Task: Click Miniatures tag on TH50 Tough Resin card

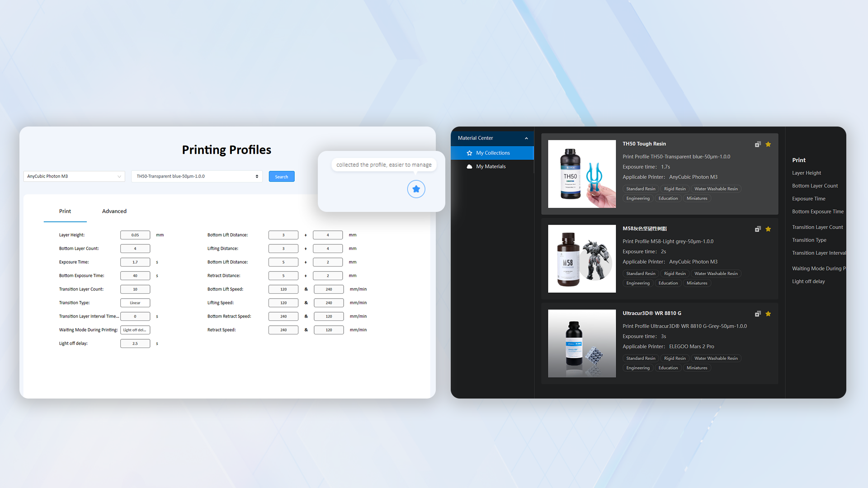Action: click(x=697, y=198)
